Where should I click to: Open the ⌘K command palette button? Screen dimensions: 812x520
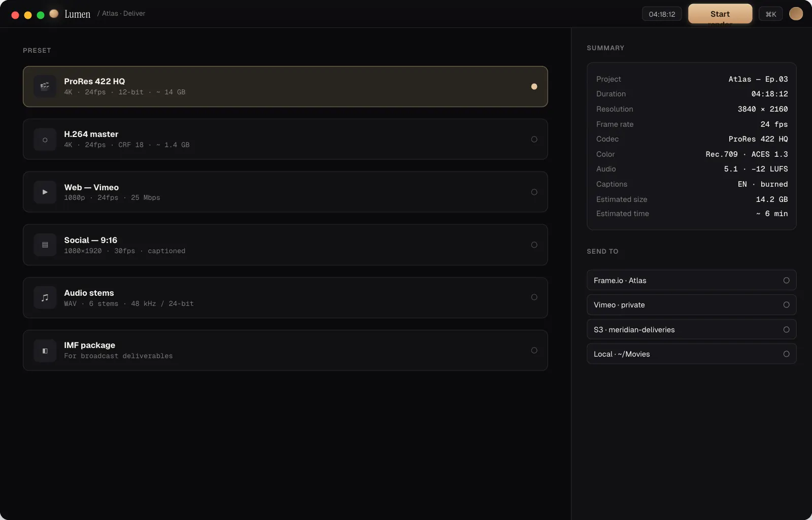(771, 14)
